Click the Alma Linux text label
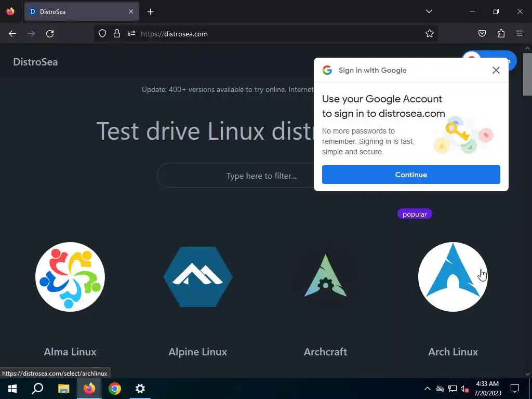532x399 pixels. pos(70,352)
